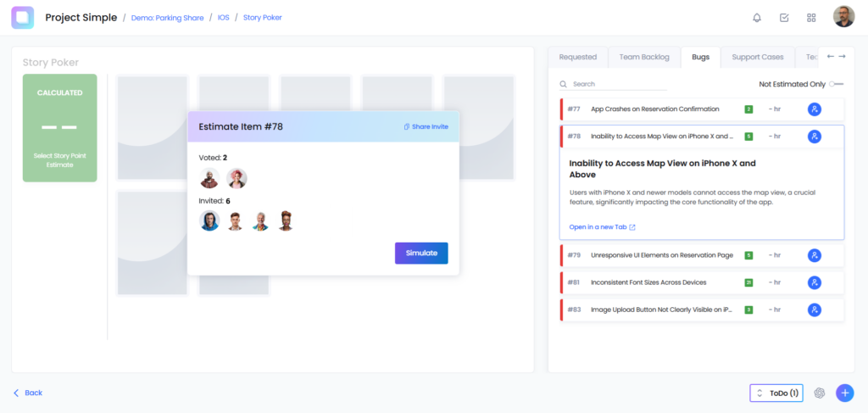The height and width of the screenshot is (413, 868).
Task: Open settings gear icon at bottom right
Action: [819, 393]
